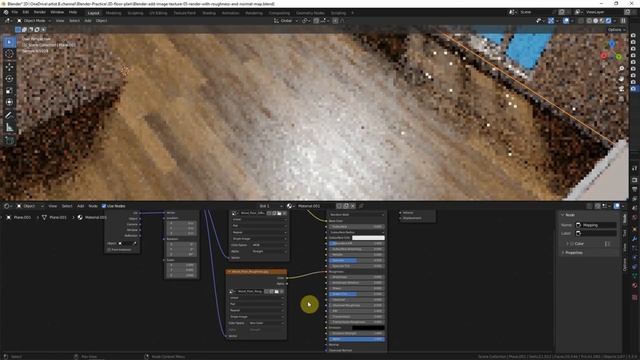640x360 pixels.
Task: Open Linear interpolation dropdown on diffuse texture node
Action: pos(259,220)
